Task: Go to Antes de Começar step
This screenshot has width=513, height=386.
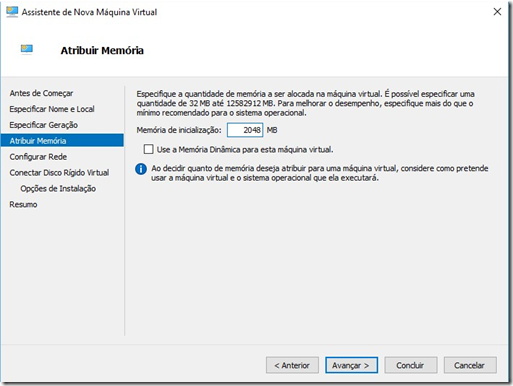Action: pyautogui.click(x=41, y=93)
